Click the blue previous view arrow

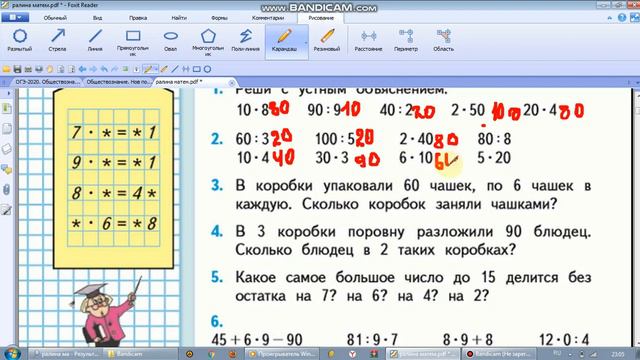(82, 69)
